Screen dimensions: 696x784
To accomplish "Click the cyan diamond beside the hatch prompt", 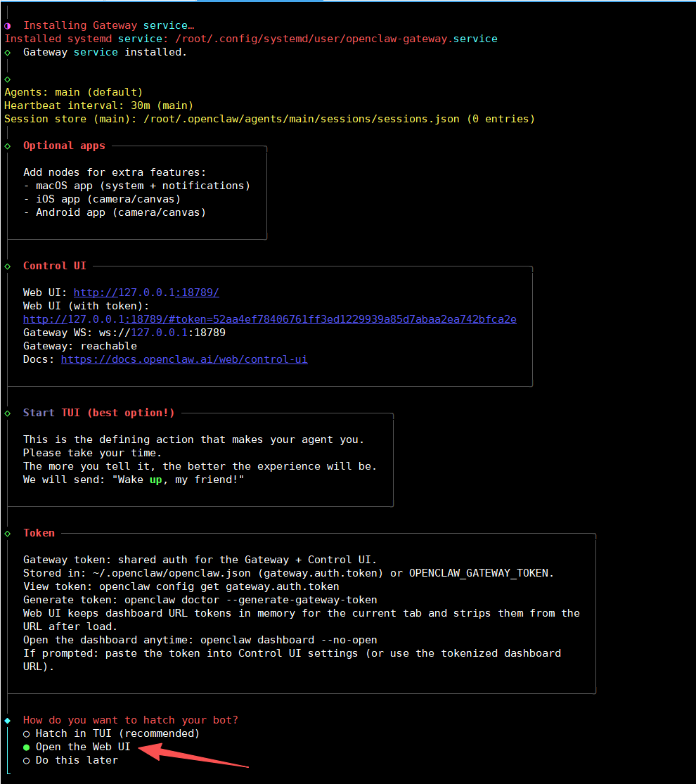I will (8, 721).
